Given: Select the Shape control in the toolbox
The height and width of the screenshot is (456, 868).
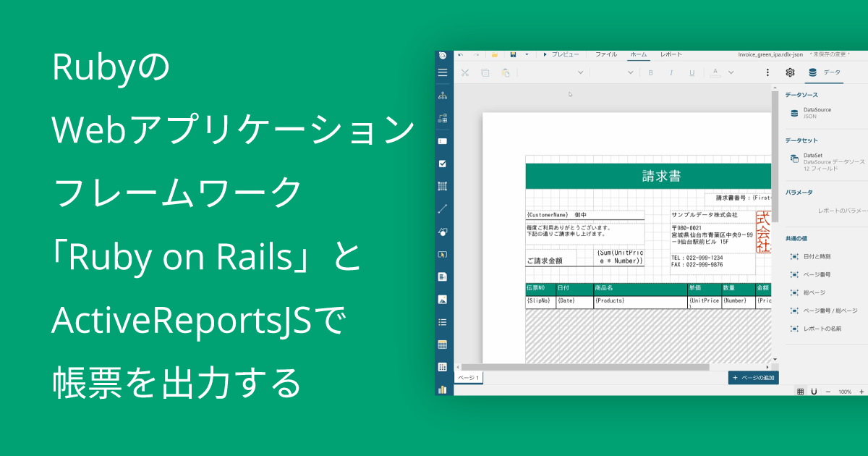Looking at the screenshot, I should click(443, 232).
